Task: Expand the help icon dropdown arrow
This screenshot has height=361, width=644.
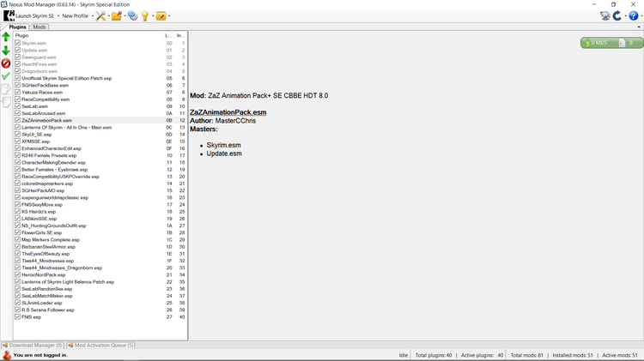Action: 641,16
